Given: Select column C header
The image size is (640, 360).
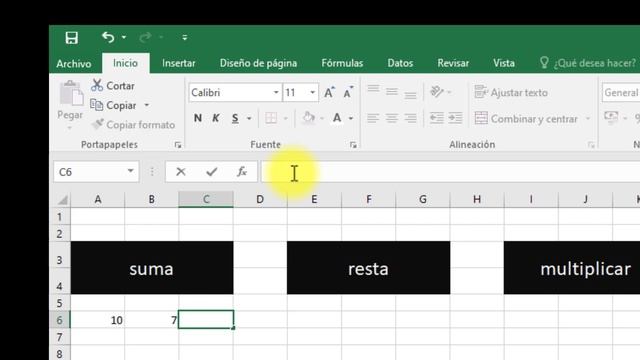Looking at the screenshot, I should [206, 199].
